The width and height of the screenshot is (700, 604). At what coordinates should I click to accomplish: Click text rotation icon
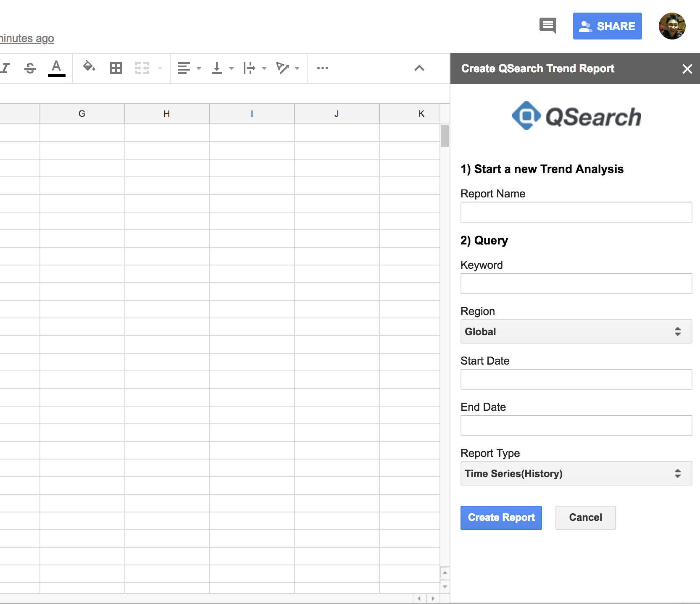pos(282,68)
